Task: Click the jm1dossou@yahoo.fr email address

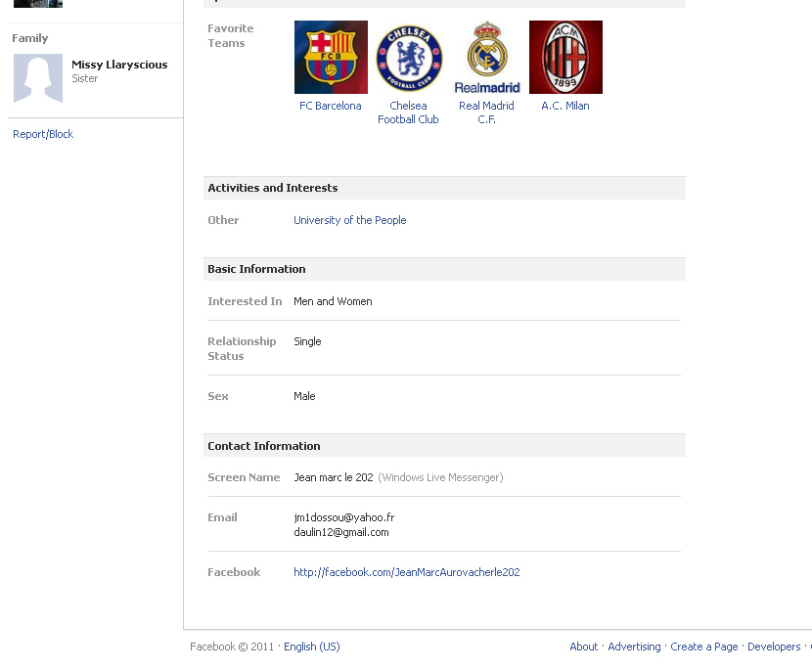Action: pos(343,517)
